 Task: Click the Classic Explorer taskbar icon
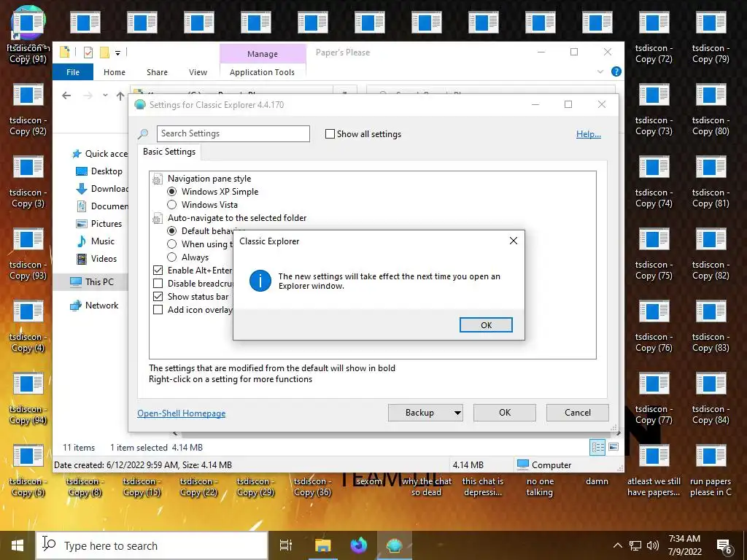click(x=395, y=545)
